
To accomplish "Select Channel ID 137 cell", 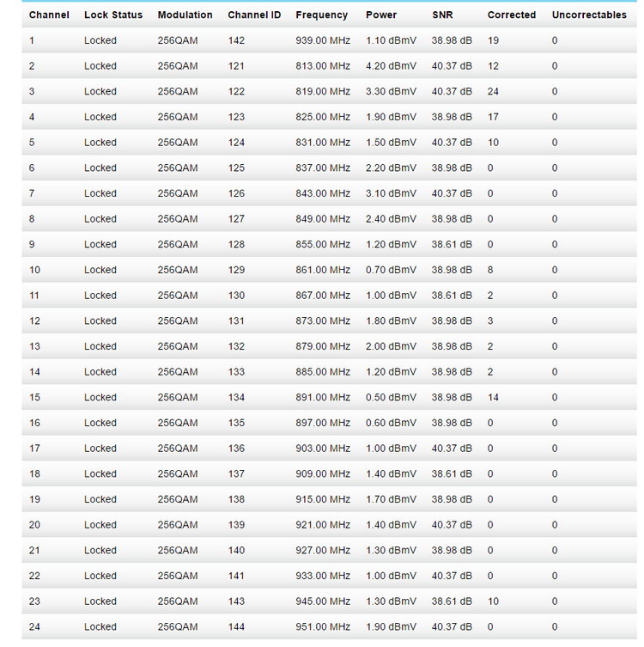I will pyautogui.click(x=236, y=473).
